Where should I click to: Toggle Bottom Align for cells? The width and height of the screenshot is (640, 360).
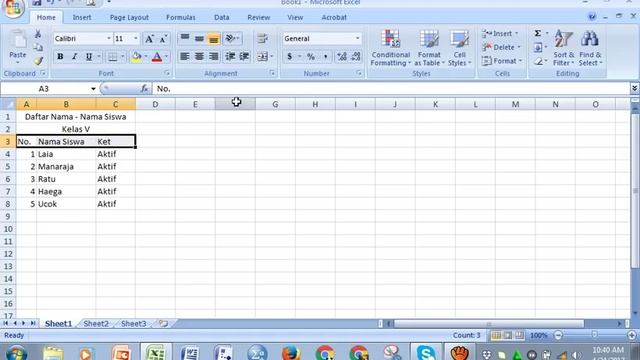coord(213,38)
